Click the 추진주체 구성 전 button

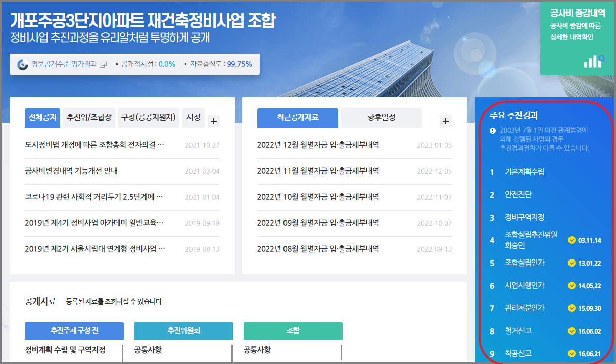click(x=74, y=331)
